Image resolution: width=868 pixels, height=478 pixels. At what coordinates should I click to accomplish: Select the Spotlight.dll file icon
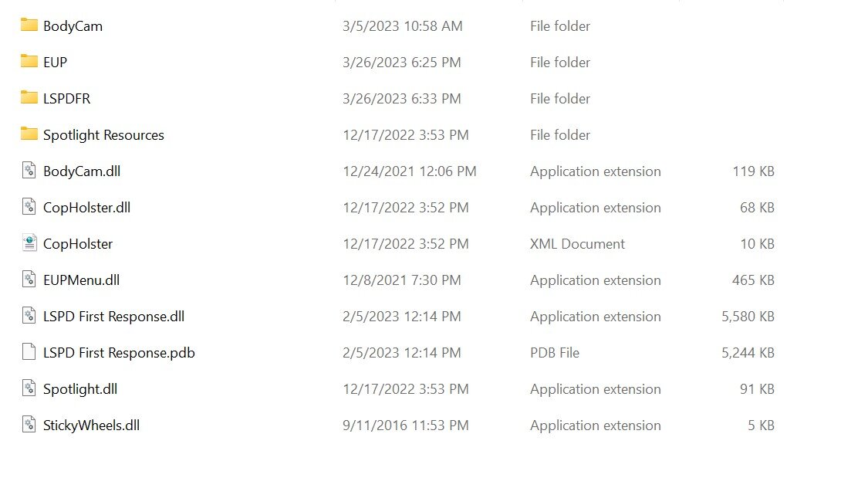click(29, 388)
